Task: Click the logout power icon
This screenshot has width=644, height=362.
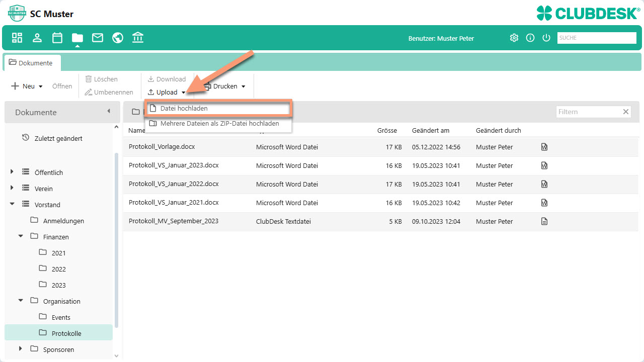Action: [x=546, y=38]
